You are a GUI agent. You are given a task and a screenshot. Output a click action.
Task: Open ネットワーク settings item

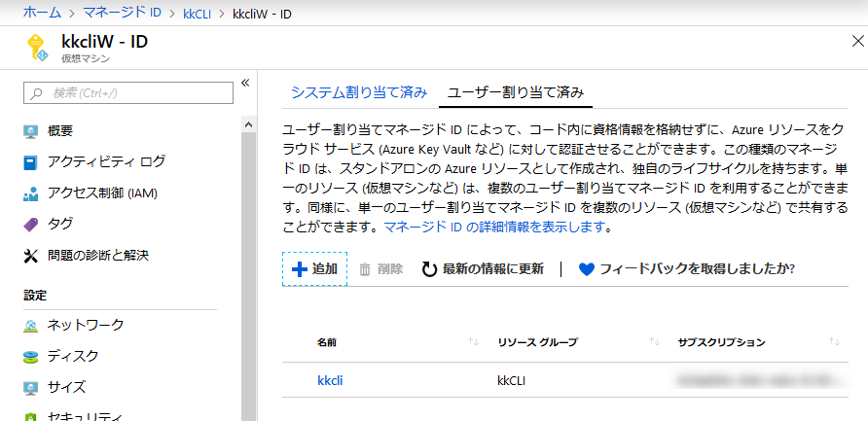pyautogui.click(x=86, y=325)
